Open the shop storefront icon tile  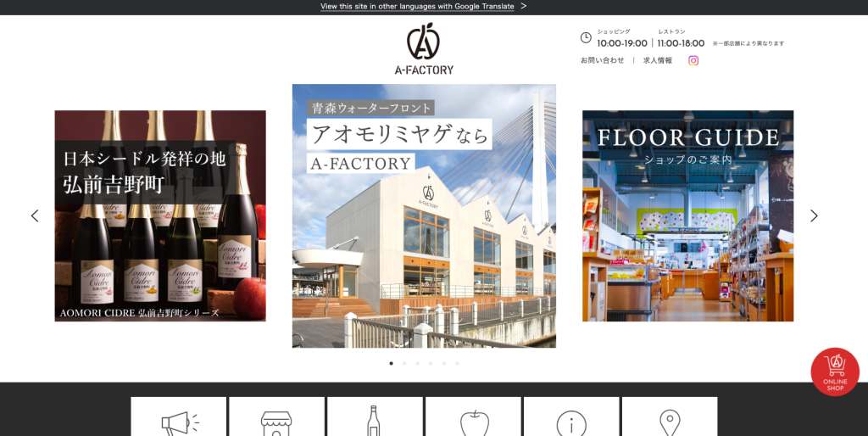point(277,416)
